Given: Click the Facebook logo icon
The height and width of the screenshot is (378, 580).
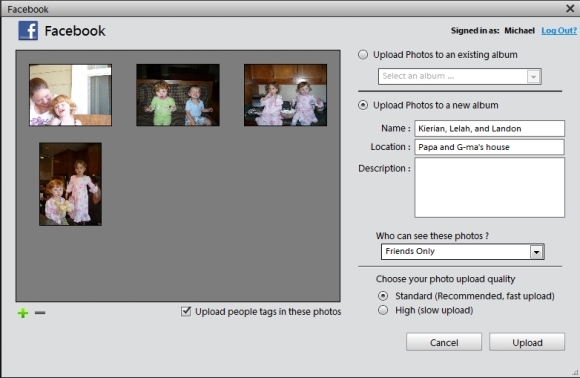Looking at the screenshot, I should click(x=28, y=31).
